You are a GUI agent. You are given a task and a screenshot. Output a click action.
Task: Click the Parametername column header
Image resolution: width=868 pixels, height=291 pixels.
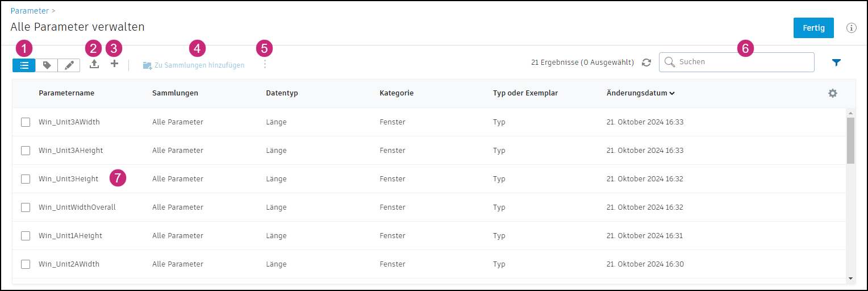coord(66,93)
